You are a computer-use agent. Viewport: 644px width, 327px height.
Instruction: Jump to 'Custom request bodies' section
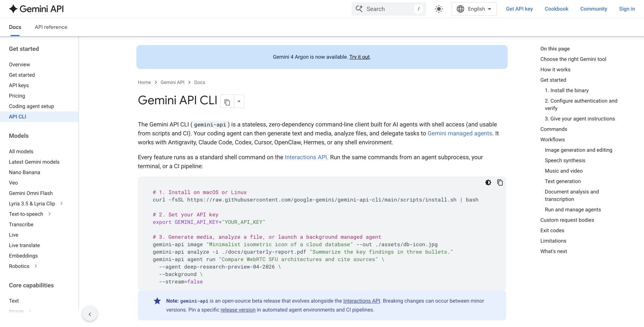pos(567,220)
